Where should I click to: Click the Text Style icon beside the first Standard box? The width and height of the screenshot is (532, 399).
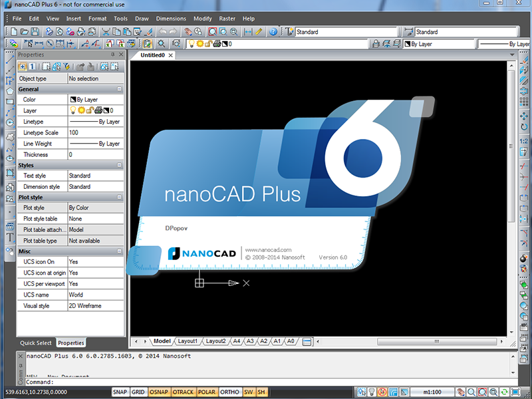[x=289, y=32]
